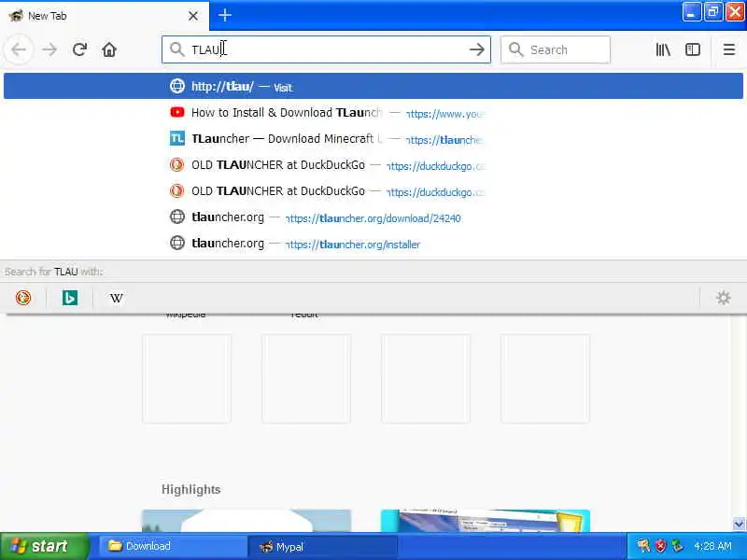747x560 pixels.
Task: Open TLauncher Download Minecraft suggestion
Action: coord(373,139)
